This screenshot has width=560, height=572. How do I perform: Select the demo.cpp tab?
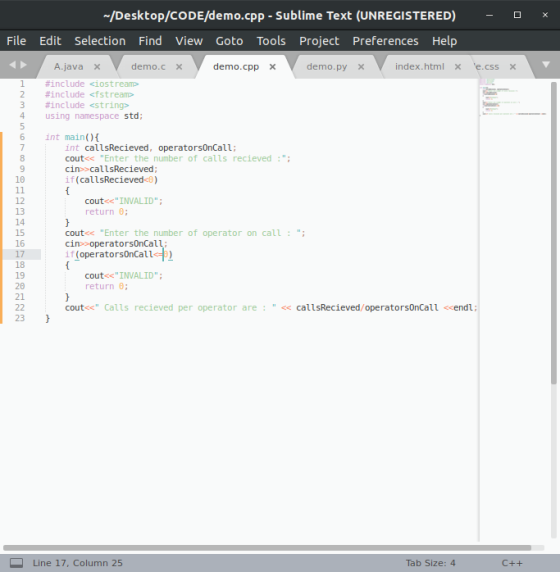pos(236,67)
